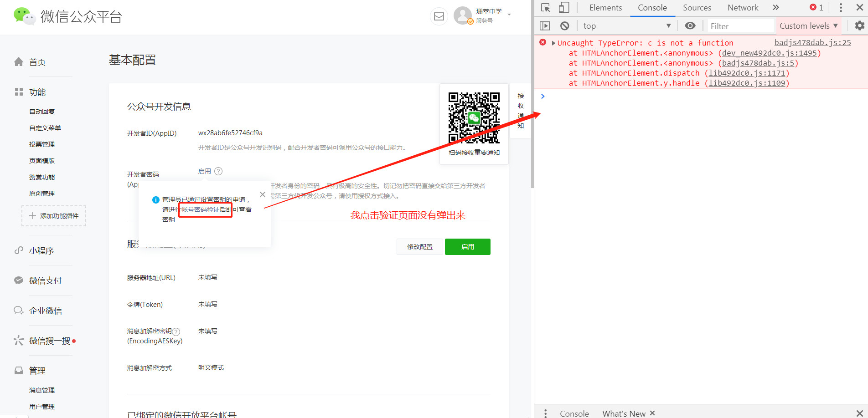The width and height of the screenshot is (868, 418).
Task: Click the red error icon on TypeError
Action: (542, 42)
